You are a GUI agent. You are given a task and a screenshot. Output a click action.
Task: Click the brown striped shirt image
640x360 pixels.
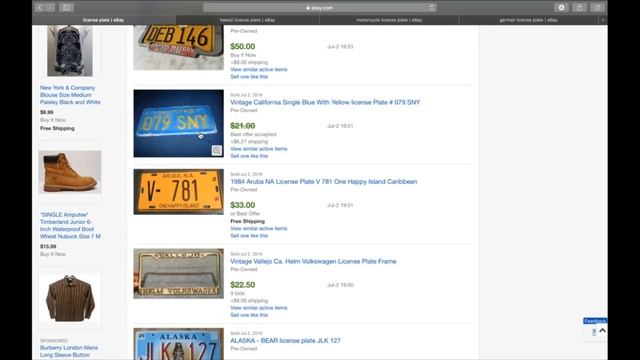[70, 298]
